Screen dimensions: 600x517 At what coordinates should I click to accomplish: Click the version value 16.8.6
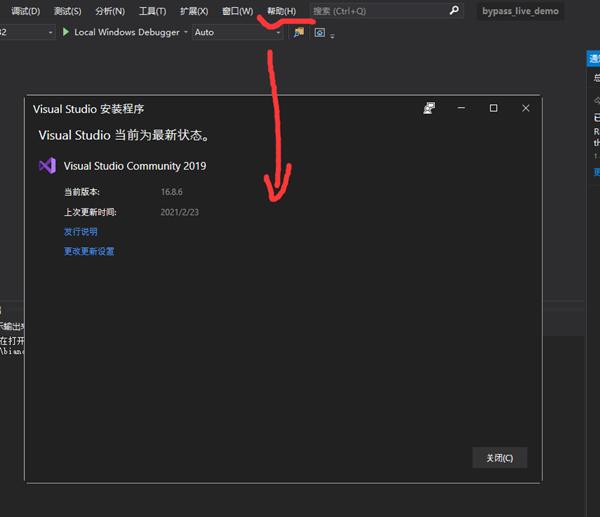click(171, 192)
